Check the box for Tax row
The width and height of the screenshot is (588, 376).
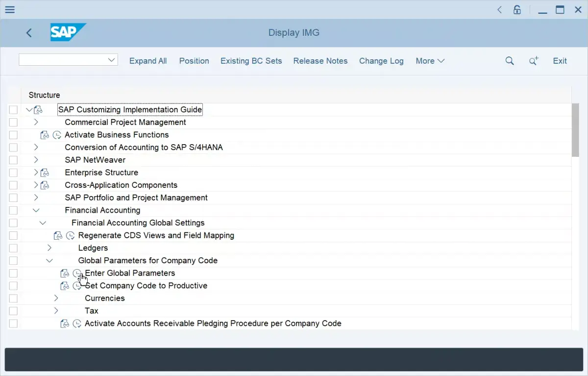point(13,311)
